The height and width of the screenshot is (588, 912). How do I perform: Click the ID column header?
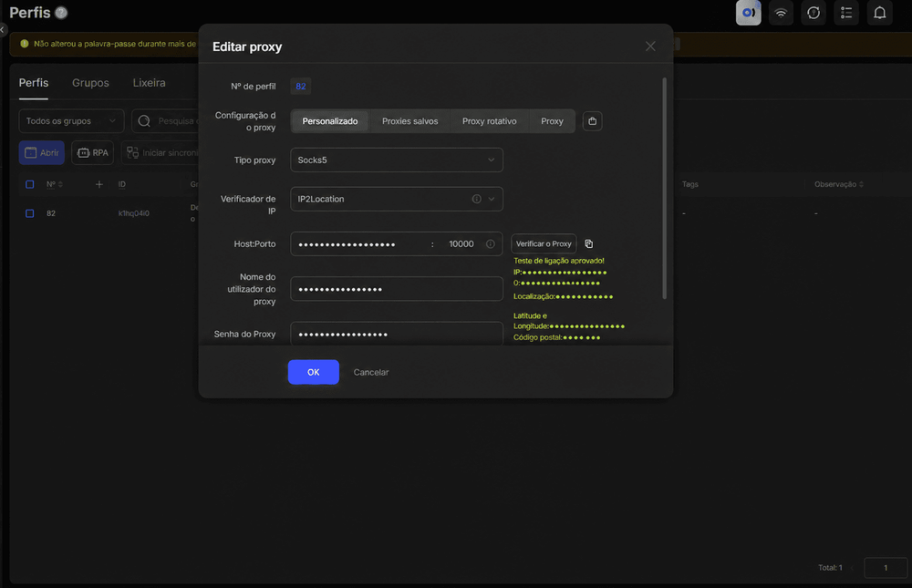[121, 184]
